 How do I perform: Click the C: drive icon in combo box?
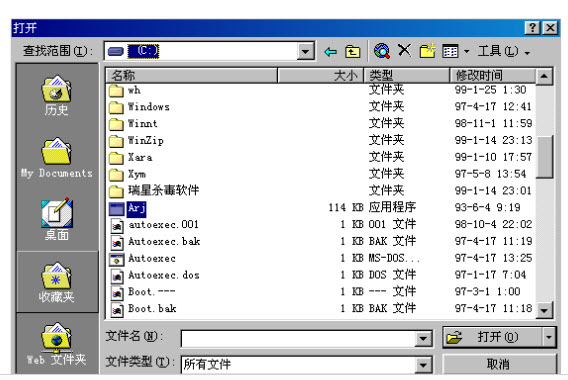[x=116, y=51]
